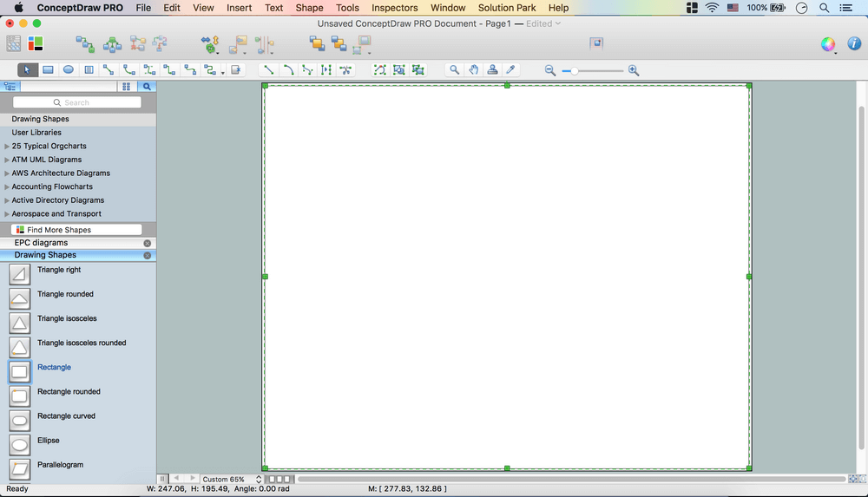Adjust the zoom slider handle
868x497 pixels.
pos(575,71)
